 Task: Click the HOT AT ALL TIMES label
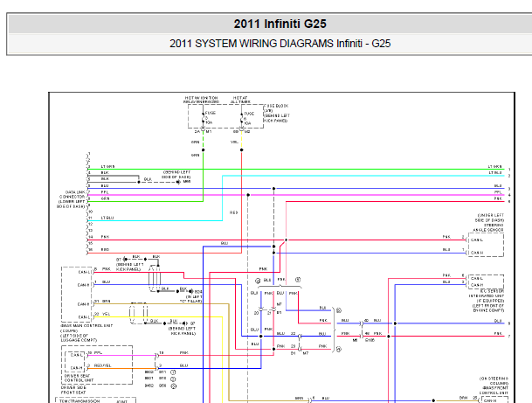click(x=240, y=100)
